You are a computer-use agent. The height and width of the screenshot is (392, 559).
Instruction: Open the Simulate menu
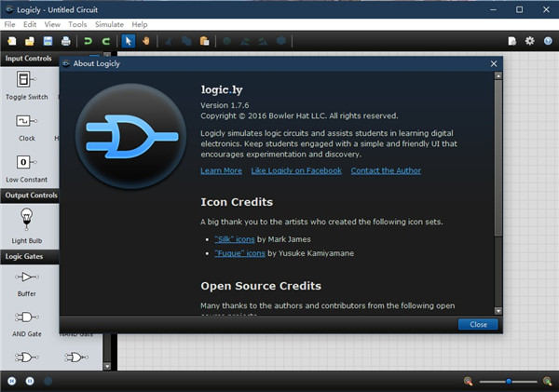[x=109, y=24]
